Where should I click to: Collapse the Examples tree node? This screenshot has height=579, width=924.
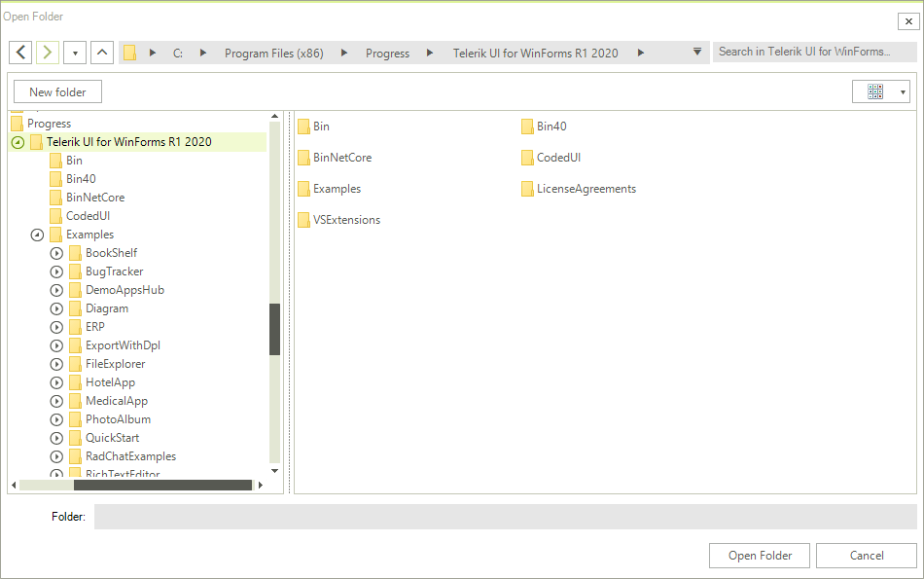[37, 234]
